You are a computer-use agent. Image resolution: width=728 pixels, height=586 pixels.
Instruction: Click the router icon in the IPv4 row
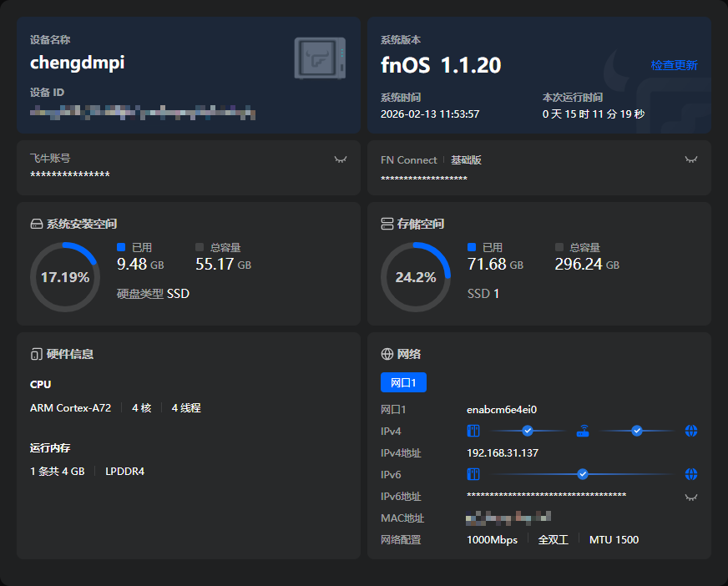point(583,431)
